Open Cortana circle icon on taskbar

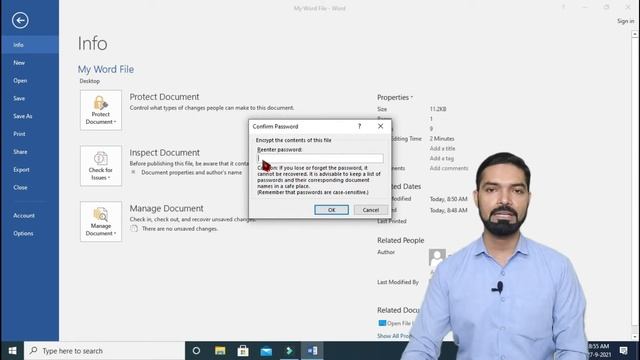tap(196, 351)
